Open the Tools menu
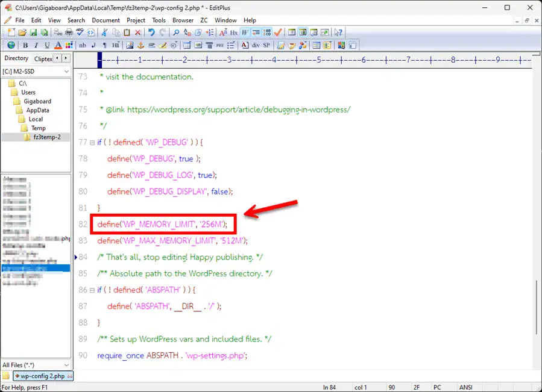The image size is (542, 392). tap(159, 20)
